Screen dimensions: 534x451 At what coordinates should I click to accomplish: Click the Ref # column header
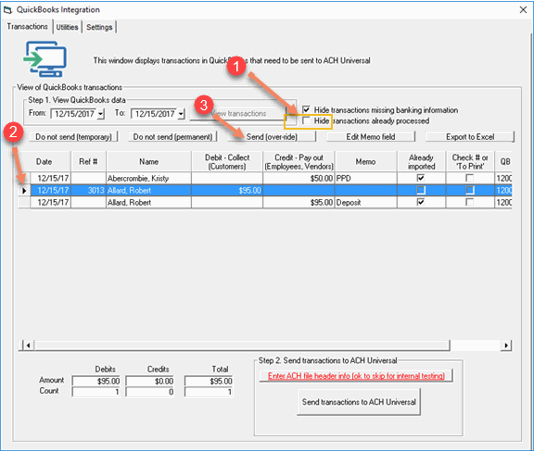coord(89,161)
